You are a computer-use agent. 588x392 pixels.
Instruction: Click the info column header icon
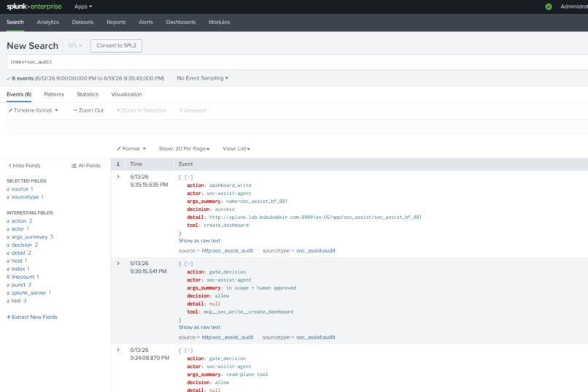[x=118, y=164]
